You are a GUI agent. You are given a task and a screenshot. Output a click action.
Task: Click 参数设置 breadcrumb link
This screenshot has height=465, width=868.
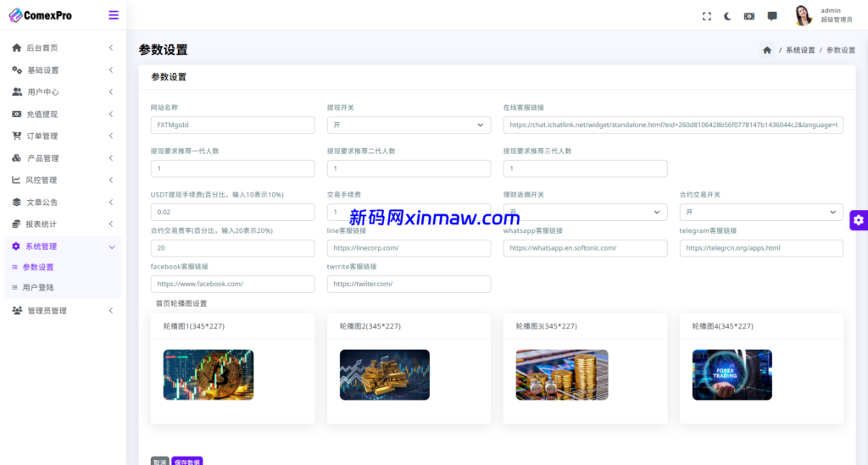(841, 50)
